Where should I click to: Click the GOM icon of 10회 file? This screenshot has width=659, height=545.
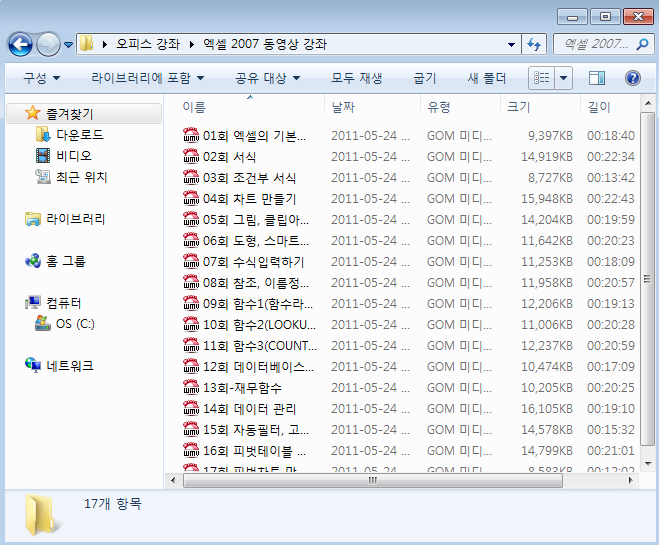pyautogui.click(x=191, y=324)
